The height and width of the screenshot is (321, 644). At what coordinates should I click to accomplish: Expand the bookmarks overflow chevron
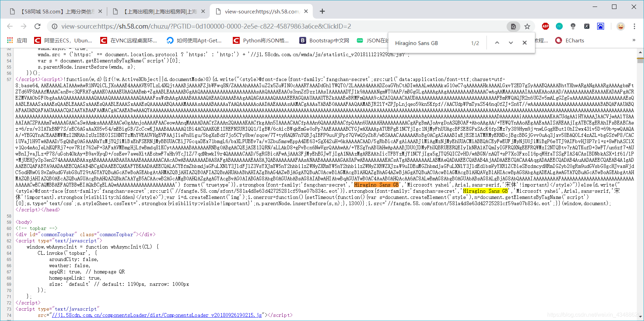634,40
